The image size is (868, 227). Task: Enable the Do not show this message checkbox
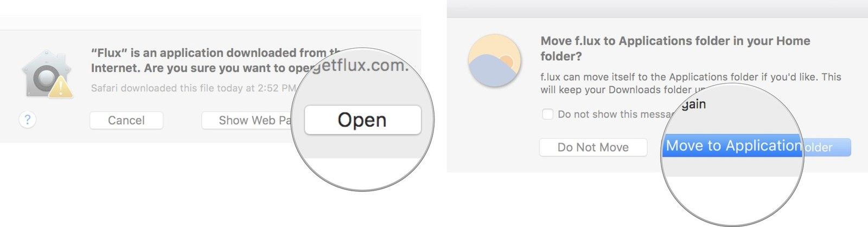click(x=547, y=114)
